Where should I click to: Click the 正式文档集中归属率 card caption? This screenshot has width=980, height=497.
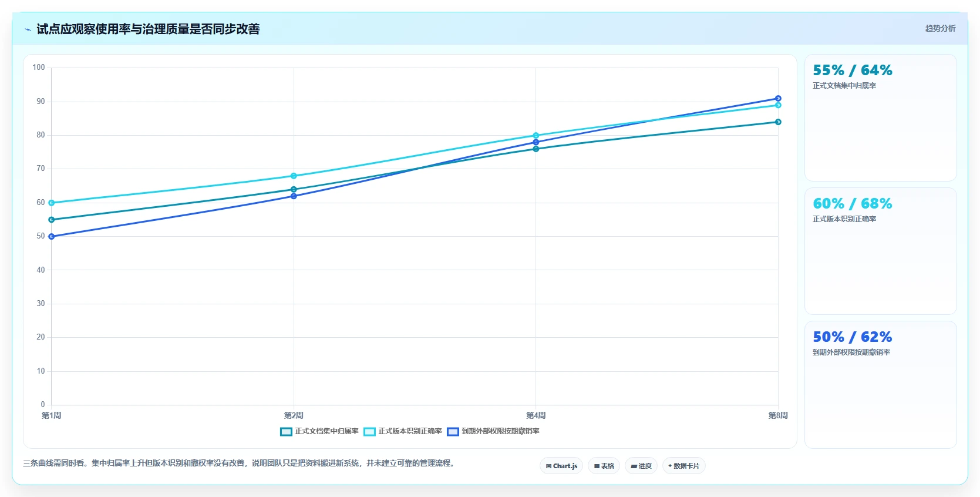click(844, 86)
